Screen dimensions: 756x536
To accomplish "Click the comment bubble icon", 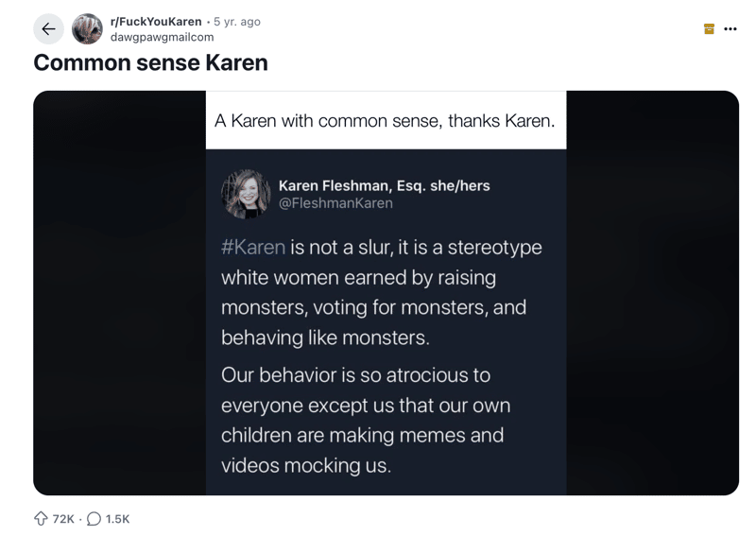I will (94, 518).
